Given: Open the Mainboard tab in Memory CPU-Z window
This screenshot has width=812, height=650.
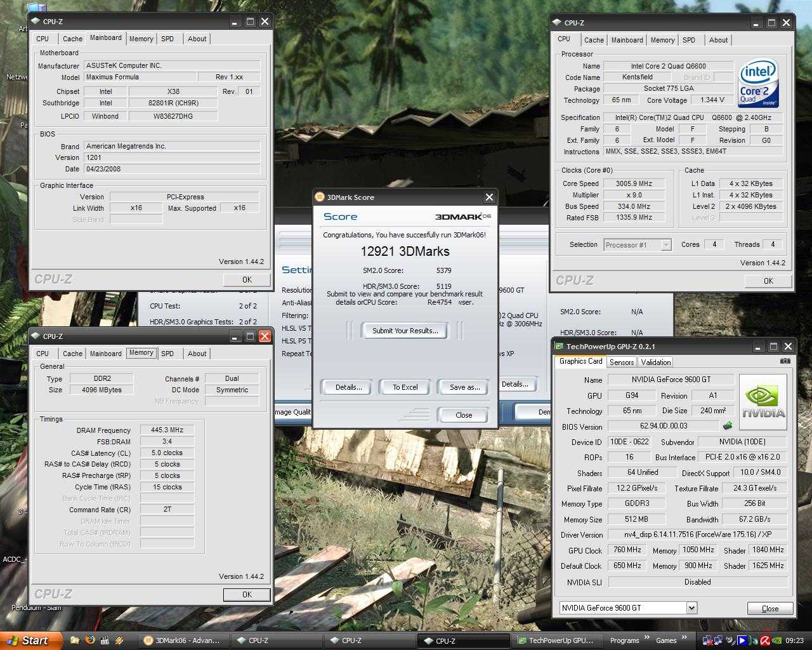Looking at the screenshot, I should click(105, 354).
